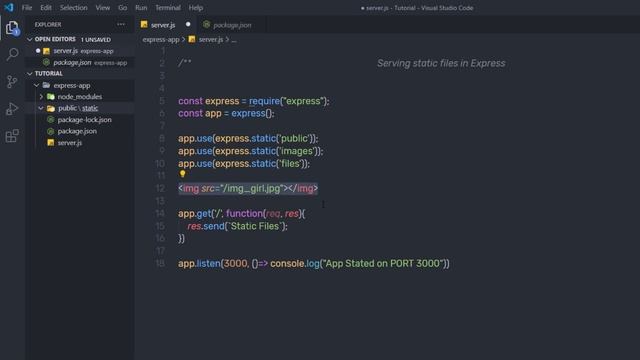Click server.js in the breadcrumb
Screen dimensions: 640x360
(211, 40)
